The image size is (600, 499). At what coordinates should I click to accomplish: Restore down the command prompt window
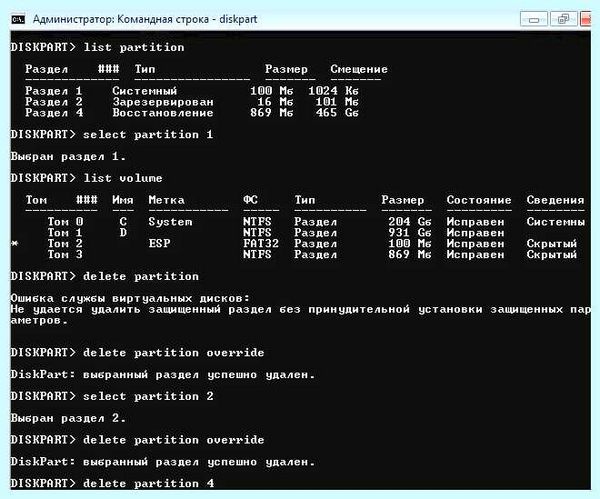(x=564, y=19)
